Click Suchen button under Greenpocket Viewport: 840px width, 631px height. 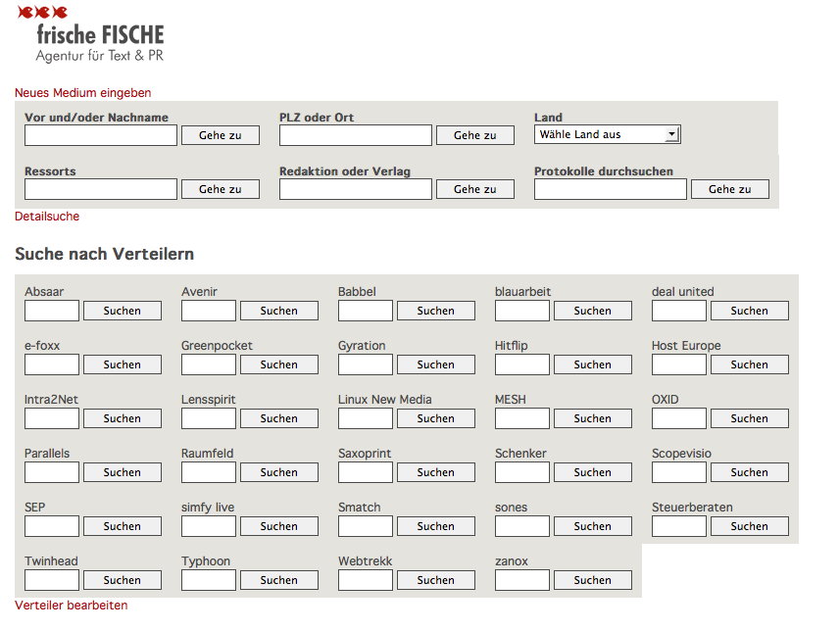tap(279, 364)
